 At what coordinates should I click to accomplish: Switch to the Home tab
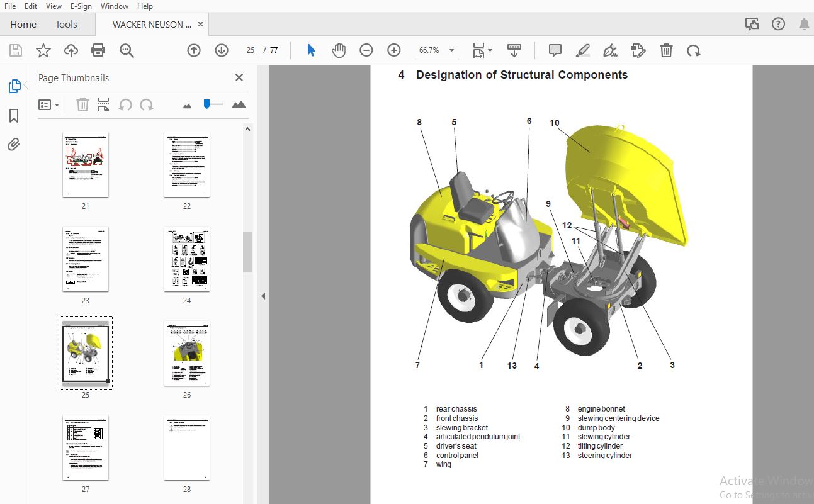pos(23,25)
